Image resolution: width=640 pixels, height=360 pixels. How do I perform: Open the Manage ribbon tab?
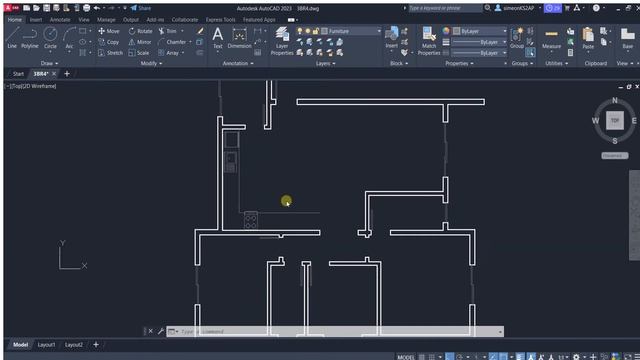coord(106,20)
